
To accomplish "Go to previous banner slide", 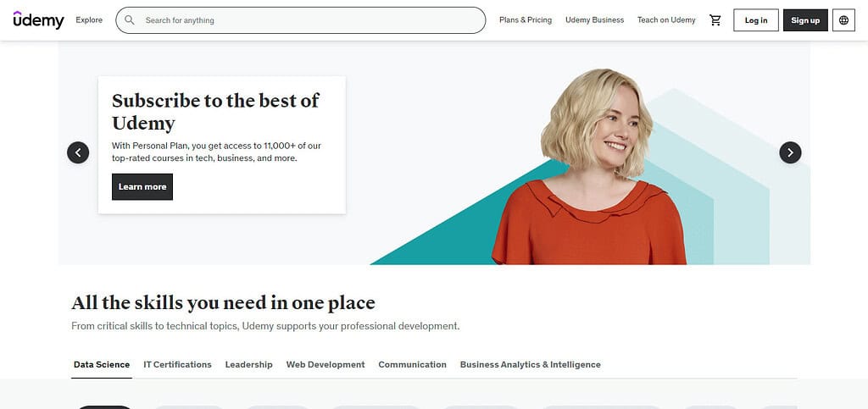I will pos(78,152).
